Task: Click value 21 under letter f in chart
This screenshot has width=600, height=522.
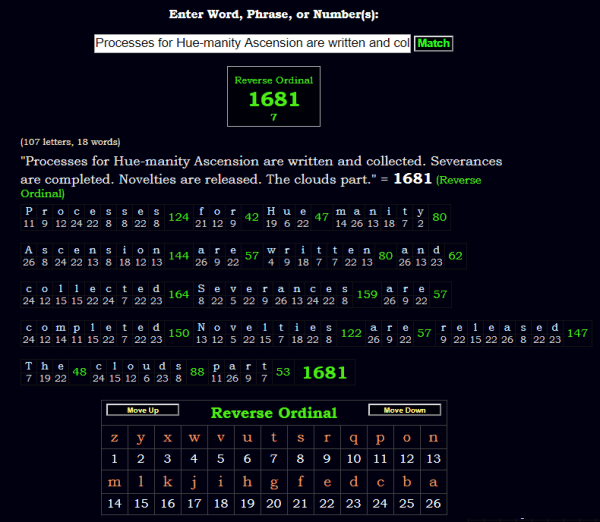Action: pos(300,504)
